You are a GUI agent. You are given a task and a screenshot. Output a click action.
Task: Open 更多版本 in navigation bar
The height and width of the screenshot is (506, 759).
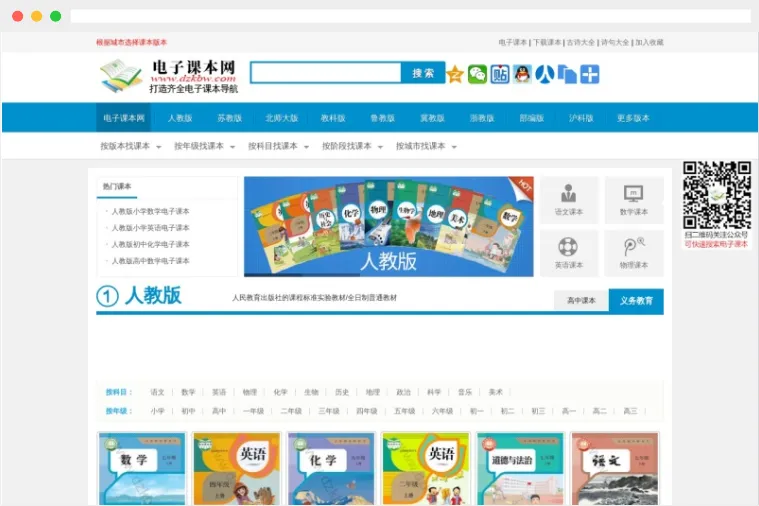click(633, 118)
